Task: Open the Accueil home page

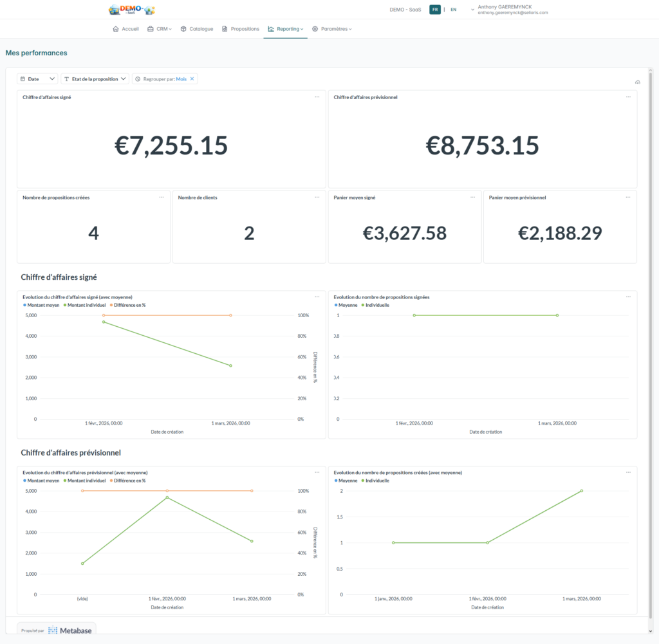Action: tap(125, 29)
